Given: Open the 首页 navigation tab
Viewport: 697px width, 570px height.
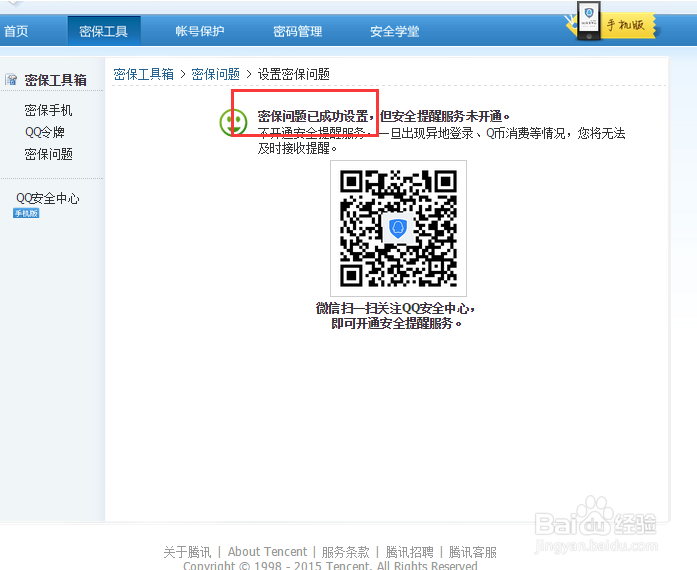Looking at the screenshot, I should [16, 31].
